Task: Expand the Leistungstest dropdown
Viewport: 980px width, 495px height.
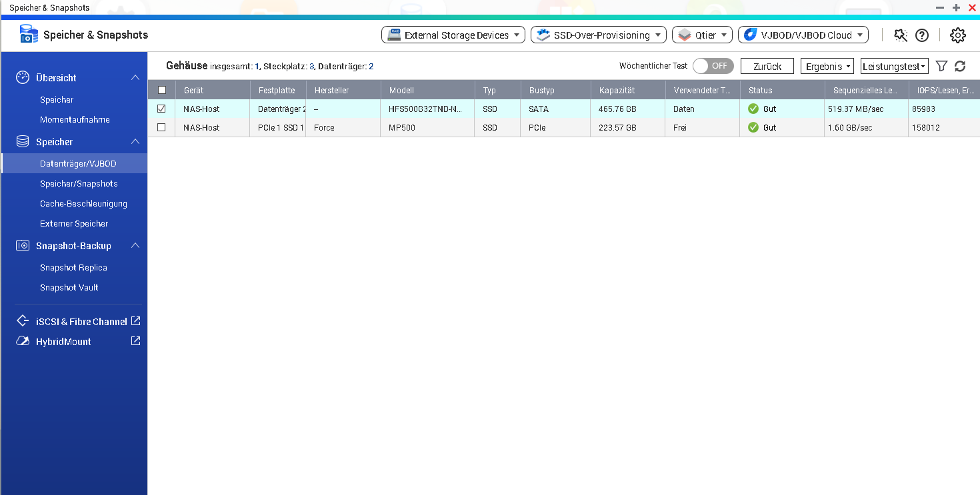Action: 894,66
